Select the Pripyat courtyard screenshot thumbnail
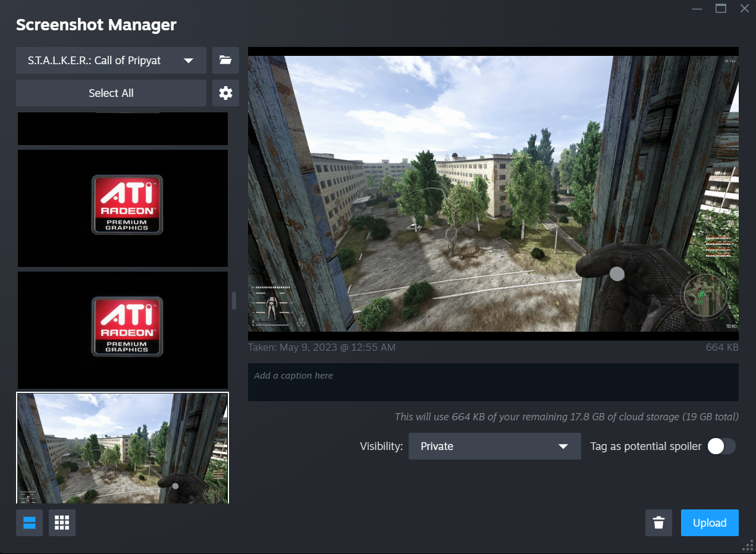 pos(123,448)
